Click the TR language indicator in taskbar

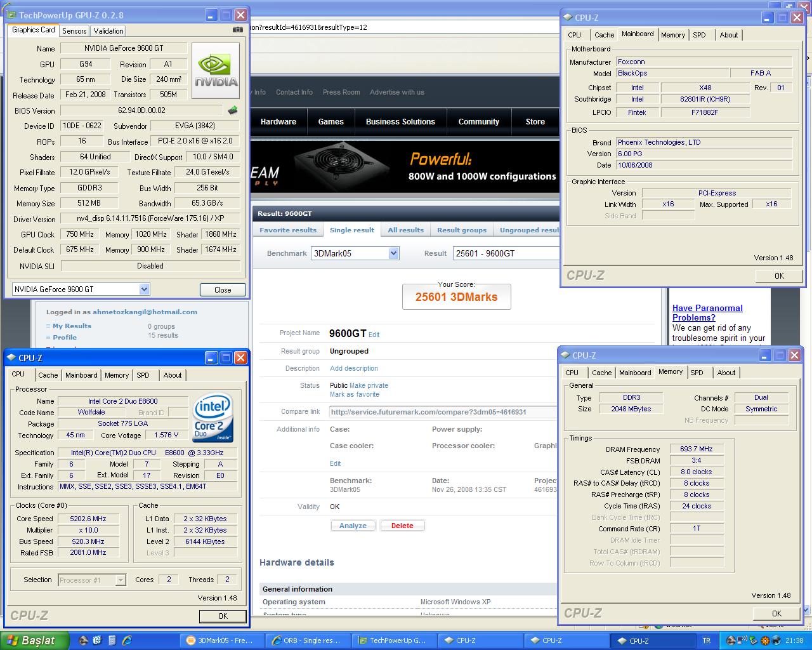[706, 640]
